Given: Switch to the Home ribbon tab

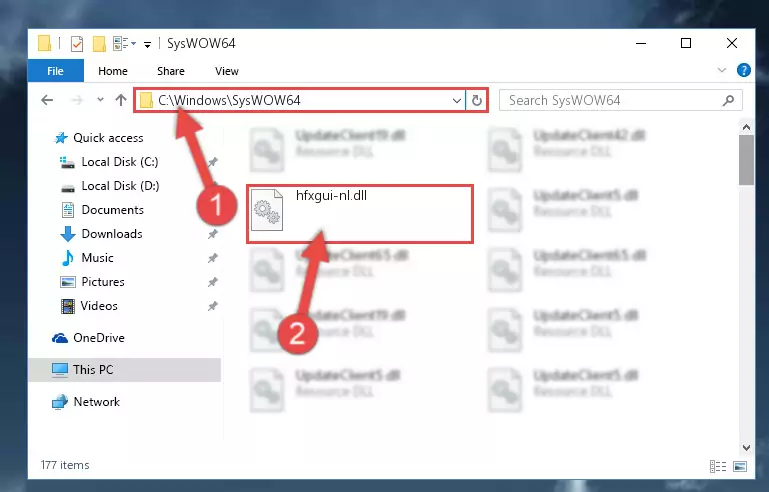Looking at the screenshot, I should point(113,71).
